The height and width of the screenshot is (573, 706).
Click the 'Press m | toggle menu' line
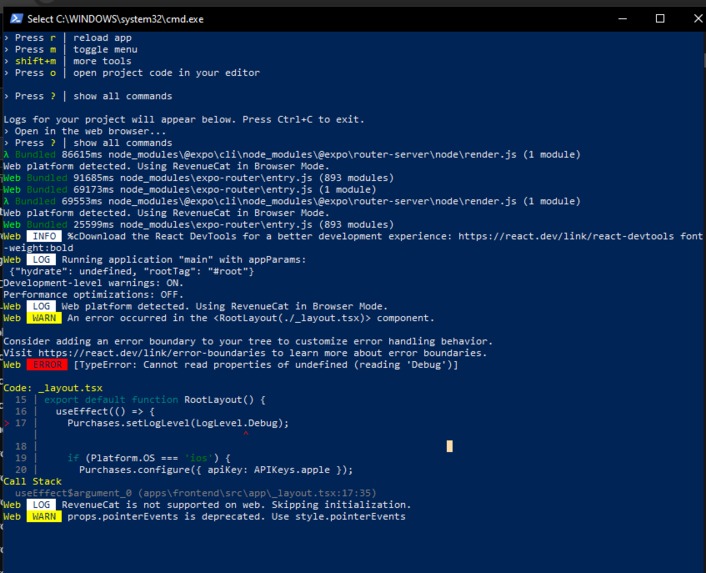(x=71, y=50)
